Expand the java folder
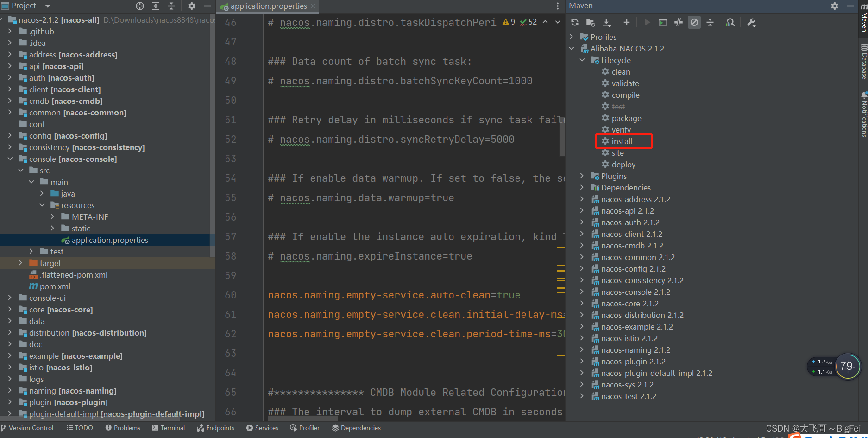The image size is (868, 438). click(x=42, y=193)
